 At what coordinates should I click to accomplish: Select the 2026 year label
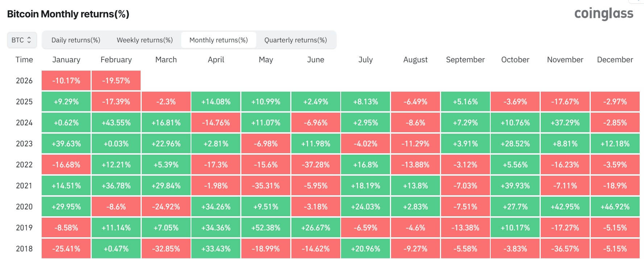pos(24,80)
